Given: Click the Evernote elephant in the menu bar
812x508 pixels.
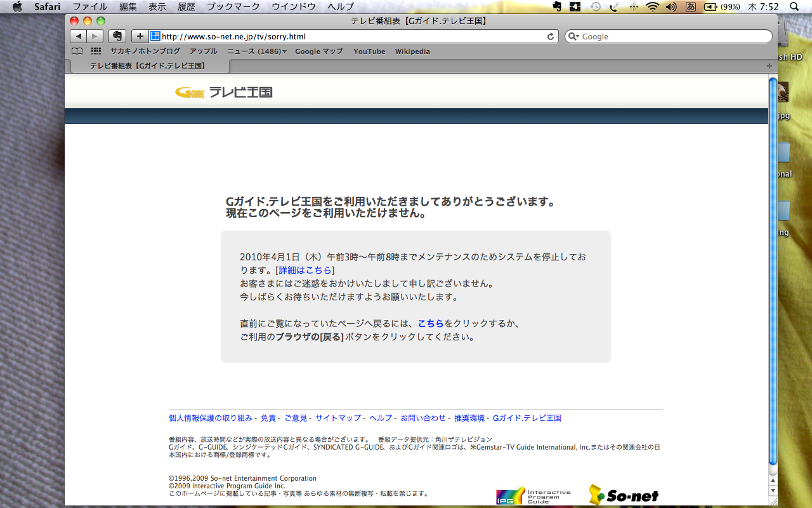Looking at the screenshot, I should [557, 7].
